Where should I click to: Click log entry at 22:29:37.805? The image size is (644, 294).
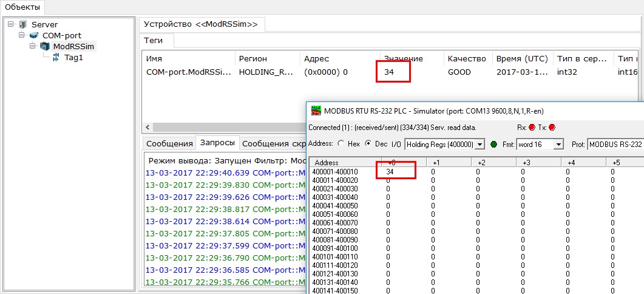[x=226, y=233]
